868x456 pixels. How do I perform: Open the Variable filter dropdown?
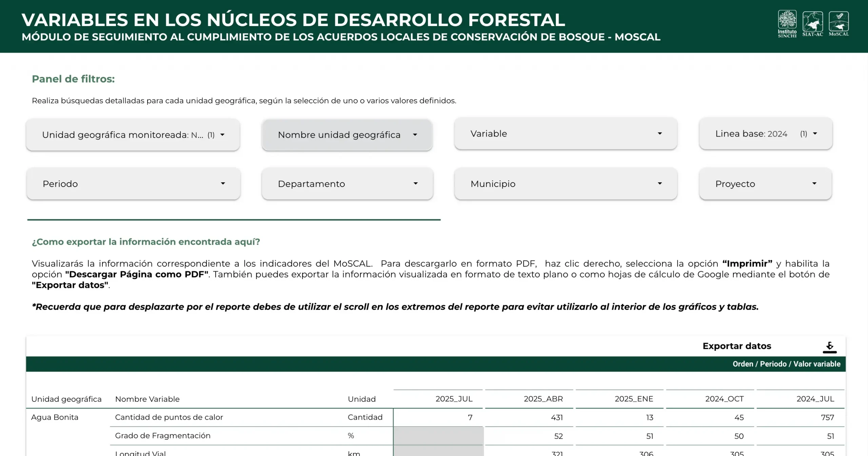(x=566, y=133)
